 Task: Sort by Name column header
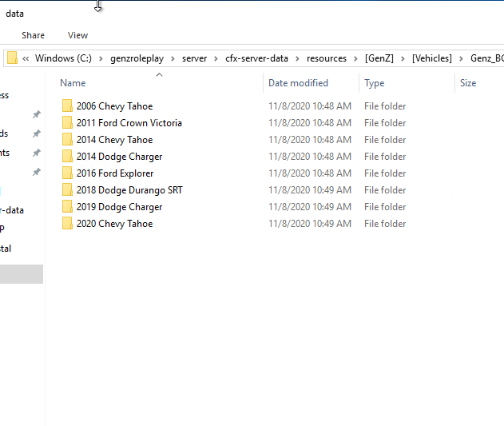(x=73, y=83)
